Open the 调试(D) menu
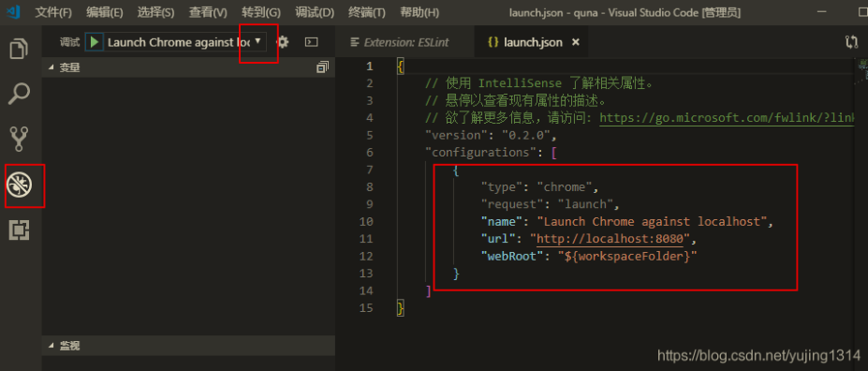This screenshot has height=371, width=868. pos(315,12)
